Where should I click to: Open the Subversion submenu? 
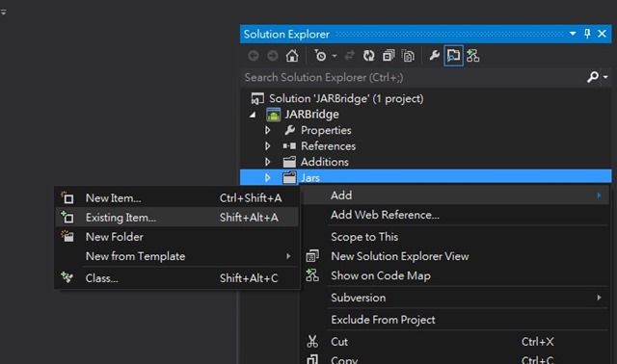tap(454, 298)
